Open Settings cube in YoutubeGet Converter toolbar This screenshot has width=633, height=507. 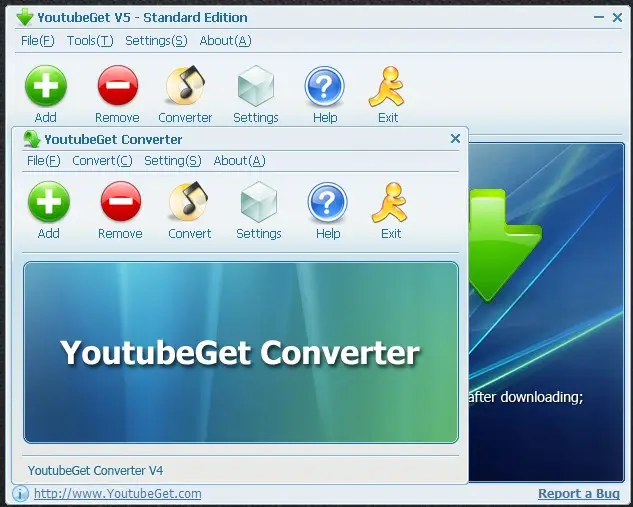(x=259, y=201)
